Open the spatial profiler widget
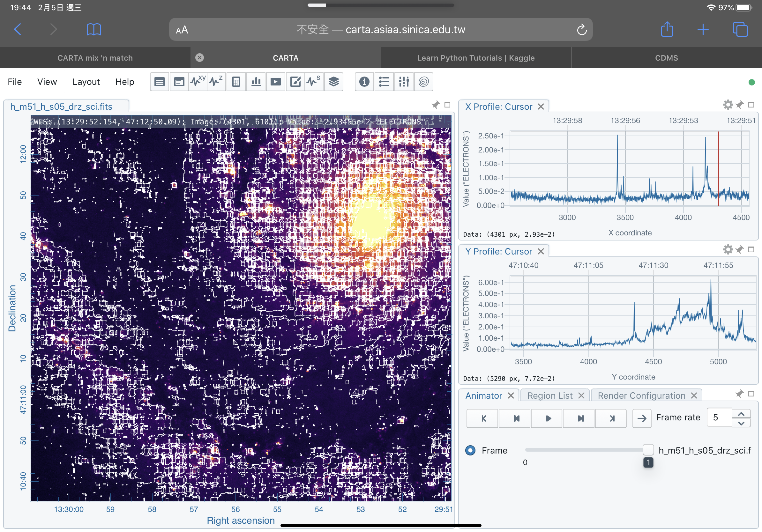 point(198,82)
